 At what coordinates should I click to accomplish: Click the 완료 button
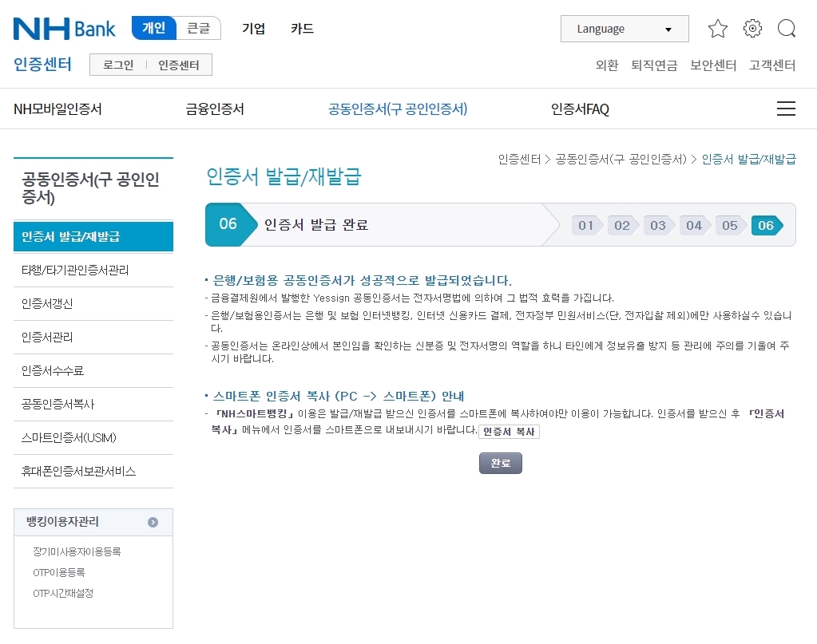(500, 463)
